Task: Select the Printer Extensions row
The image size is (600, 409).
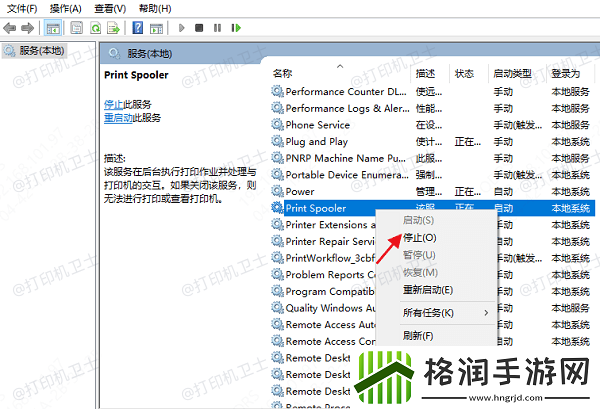Action: pos(323,225)
